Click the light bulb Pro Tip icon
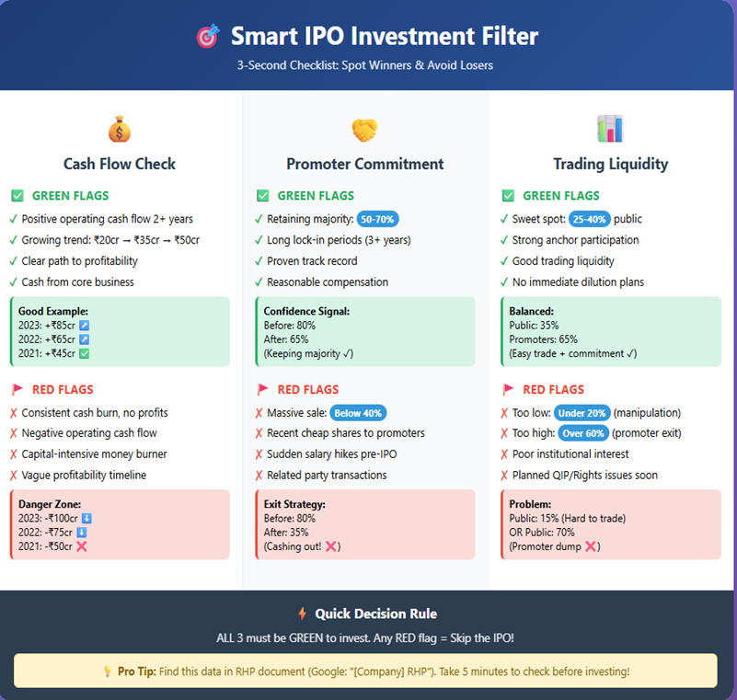This screenshot has width=737, height=700. pyautogui.click(x=107, y=671)
